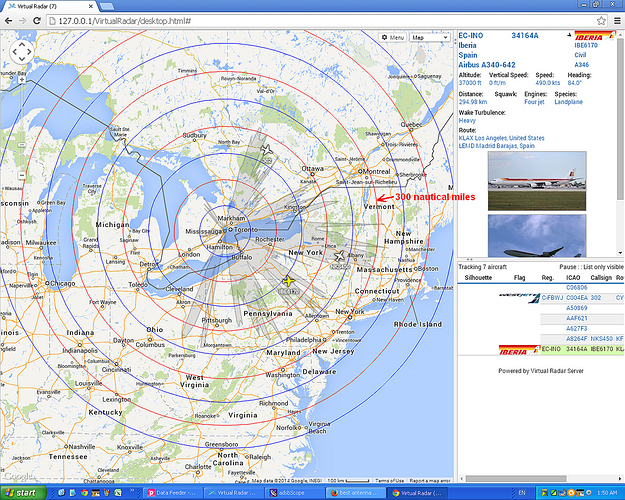Image resolution: width=625 pixels, height=500 pixels.
Task: Switch to adsbScope taskbar window
Action: [295, 493]
